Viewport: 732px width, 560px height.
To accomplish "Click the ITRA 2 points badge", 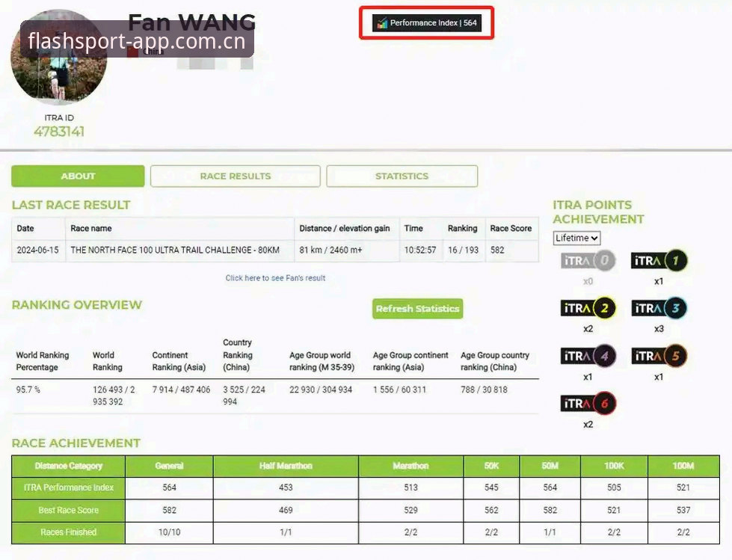I will 588,309.
